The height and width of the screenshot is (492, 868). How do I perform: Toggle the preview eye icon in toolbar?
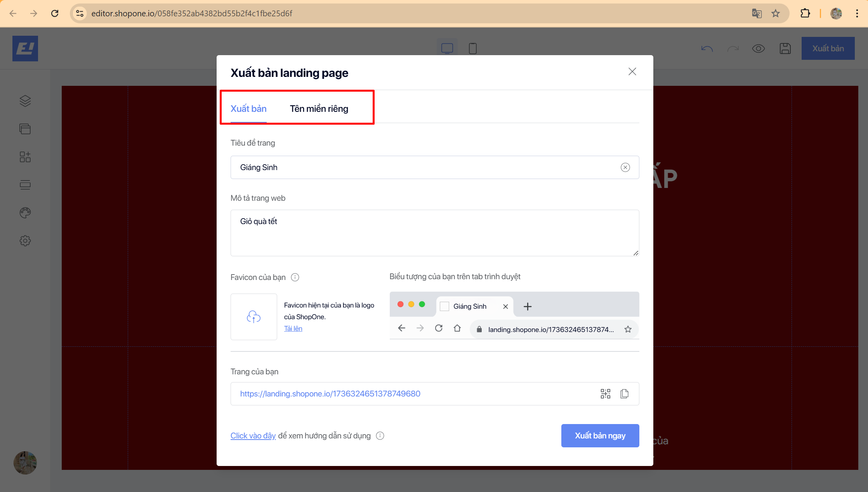point(758,49)
